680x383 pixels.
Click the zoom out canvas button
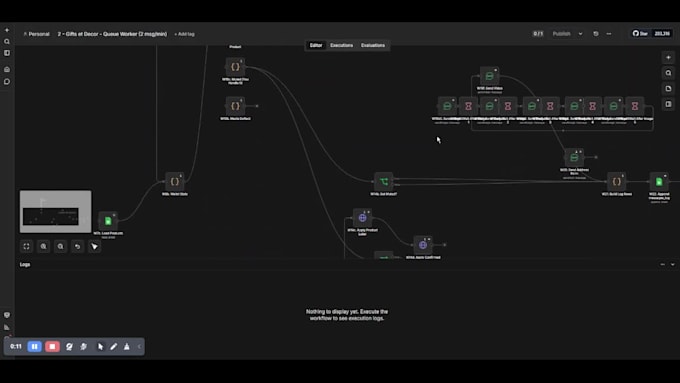click(60, 246)
